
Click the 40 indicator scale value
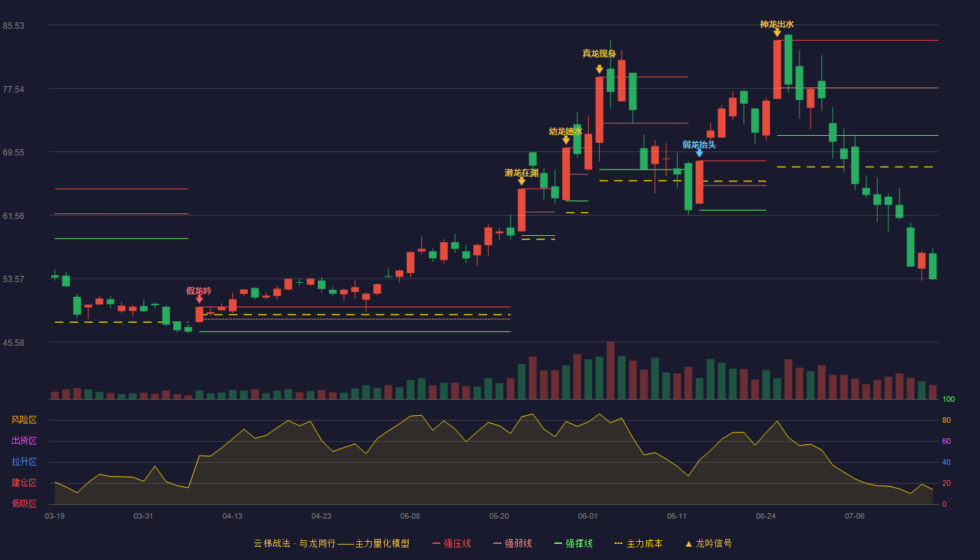(x=946, y=463)
